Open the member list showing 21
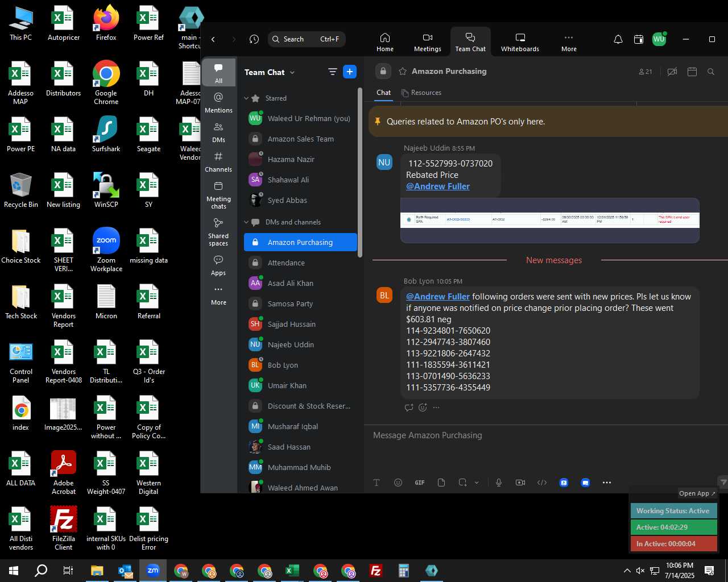This screenshot has width=728, height=582. 646,72
